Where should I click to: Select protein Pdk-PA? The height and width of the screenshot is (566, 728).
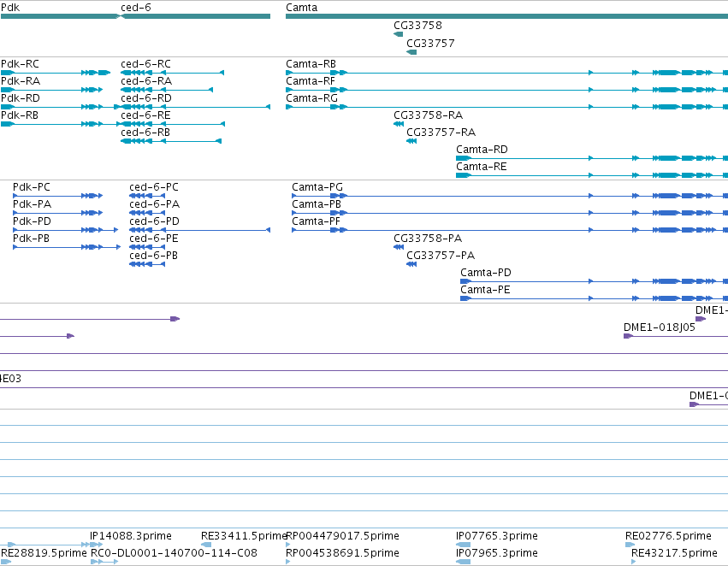pyautogui.click(x=32, y=204)
